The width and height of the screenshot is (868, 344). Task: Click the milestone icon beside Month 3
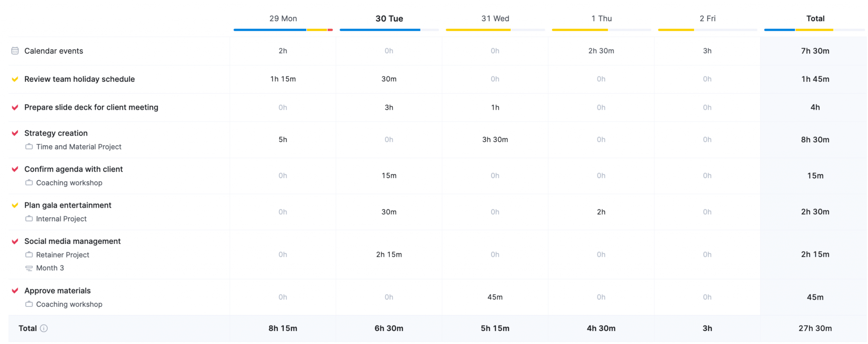click(x=29, y=268)
